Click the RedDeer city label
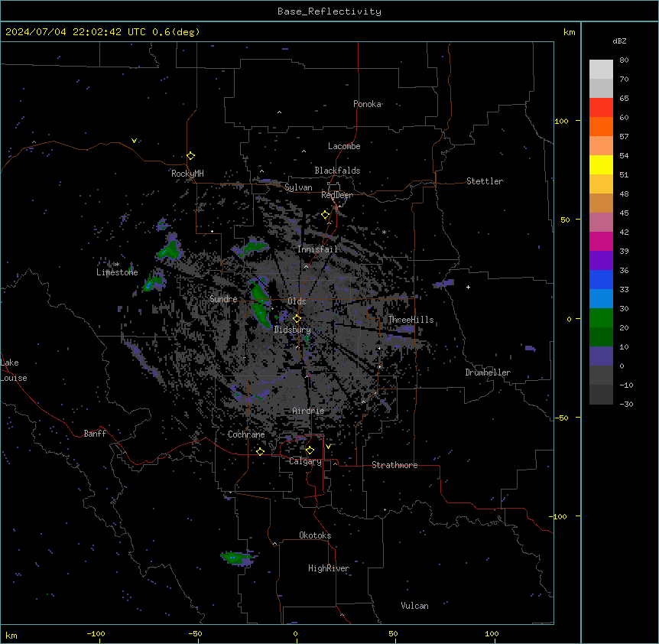This screenshot has width=659, height=644. (x=337, y=195)
